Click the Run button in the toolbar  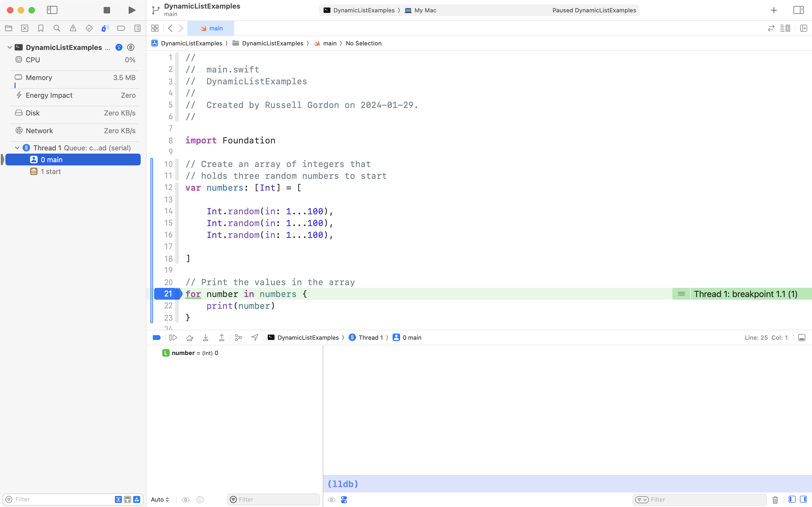(x=131, y=10)
